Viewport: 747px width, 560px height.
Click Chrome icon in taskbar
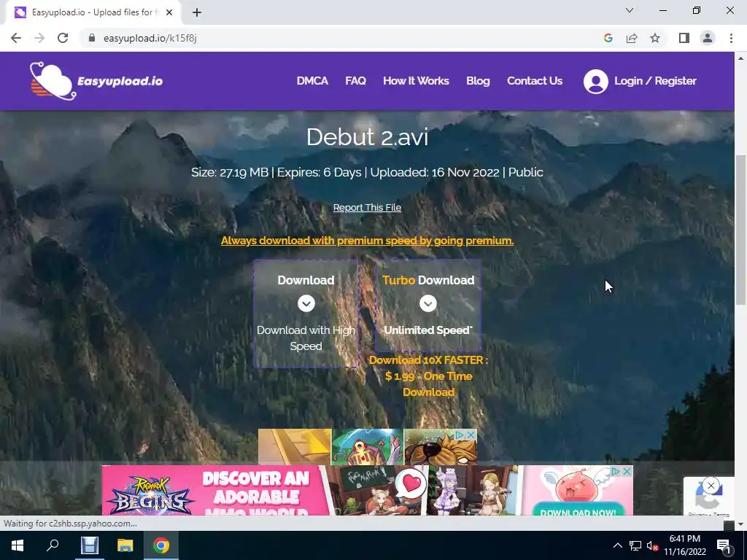[161, 545]
